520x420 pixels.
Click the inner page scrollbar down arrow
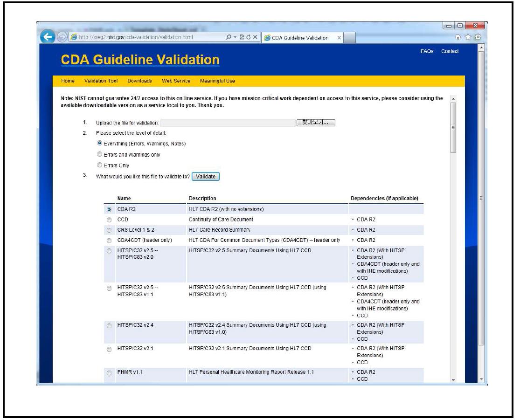click(x=453, y=380)
